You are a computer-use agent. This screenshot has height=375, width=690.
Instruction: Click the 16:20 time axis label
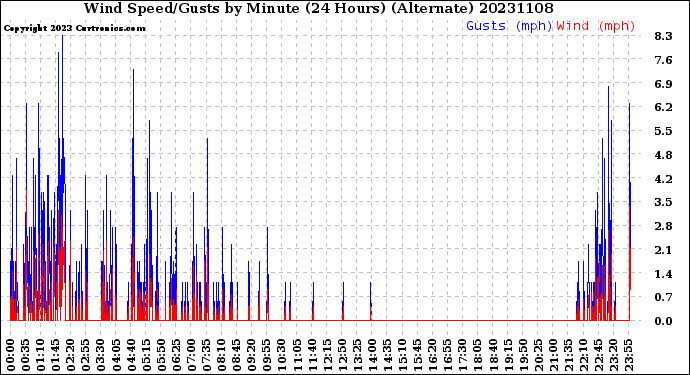[432, 355]
